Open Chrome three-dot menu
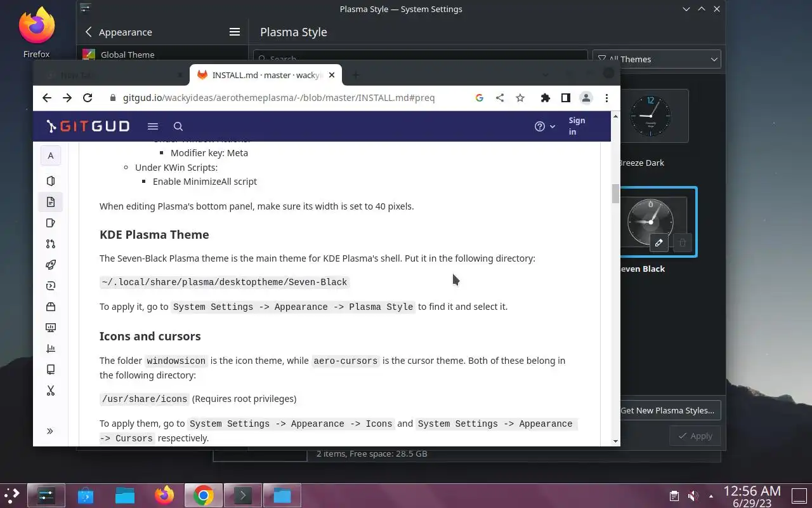This screenshot has height=508, width=812. [606, 98]
